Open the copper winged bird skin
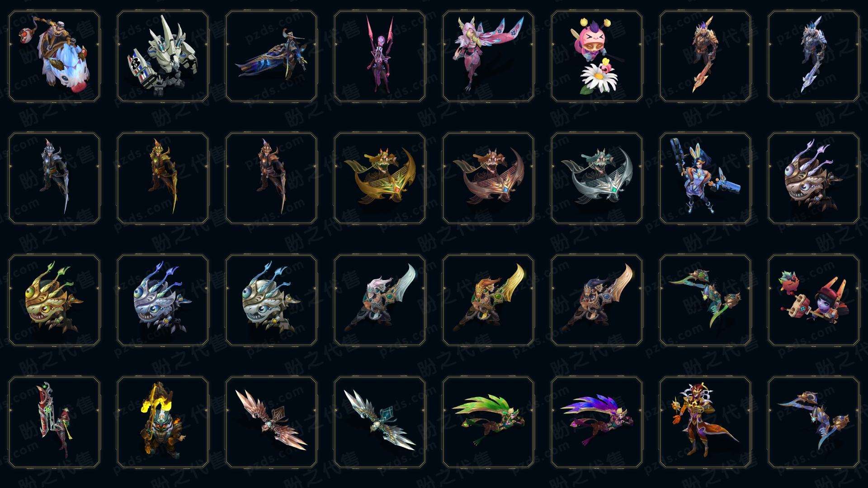Screen dimensions: 868x488 (271, 422)
